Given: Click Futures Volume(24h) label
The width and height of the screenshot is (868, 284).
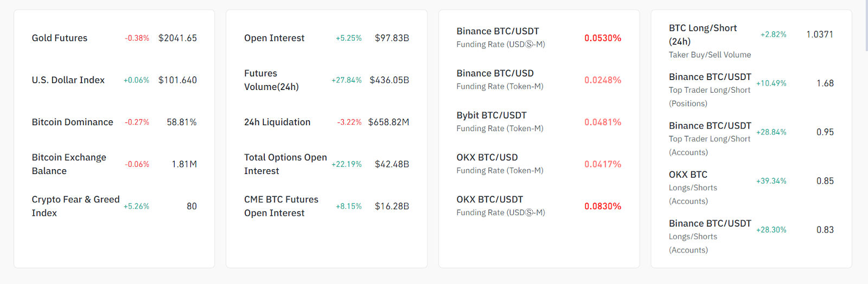Looking at the screenshot, I should [271, 80].
